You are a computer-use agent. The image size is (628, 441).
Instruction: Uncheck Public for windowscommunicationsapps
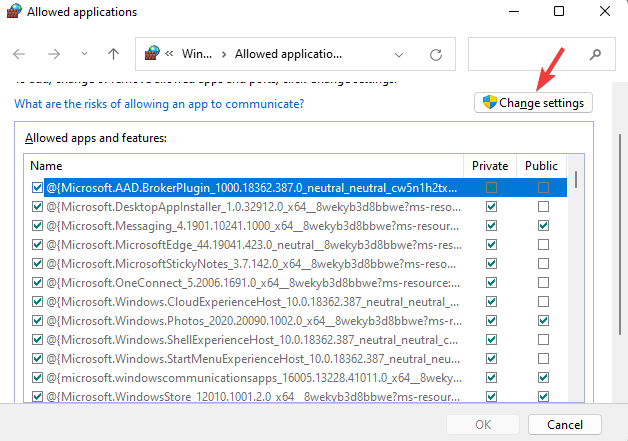click(543, 378)
